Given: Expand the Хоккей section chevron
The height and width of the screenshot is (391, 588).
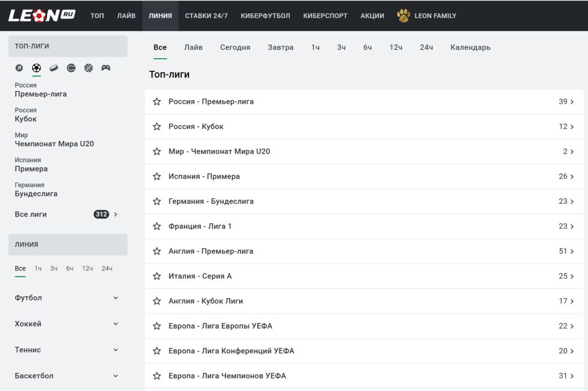Looking at the screenshot, I should tap(116, 324).
